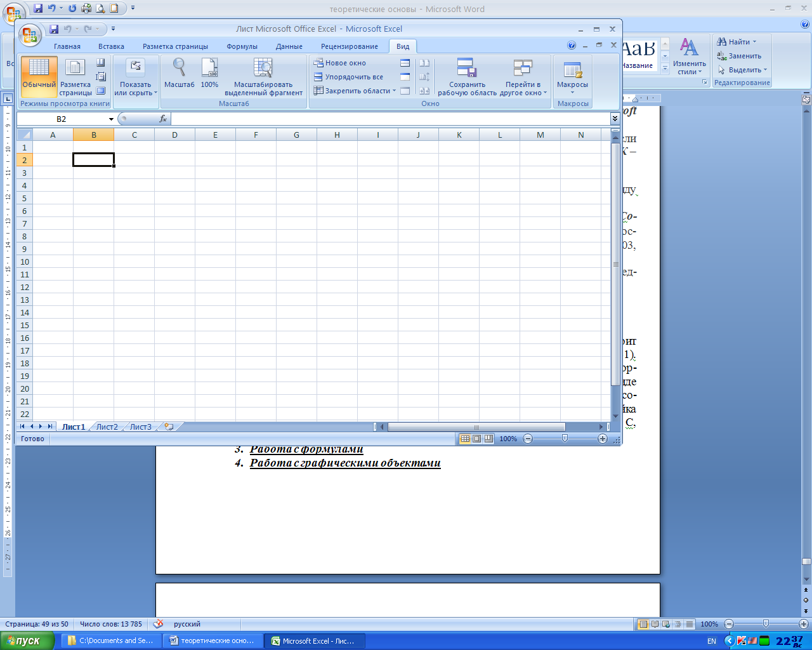Viewport: 812px width, 650px height.
Task: Expand the Excel formula bar
Action: click(615, 119)
